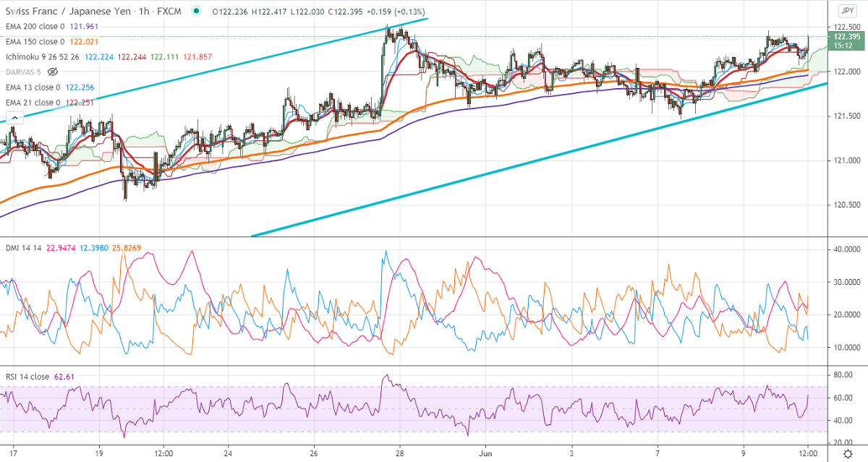The width and height of the screenshot is (868, 462).
Task: Click the 40.0000 DMI scale label
Action: (846, 249)
